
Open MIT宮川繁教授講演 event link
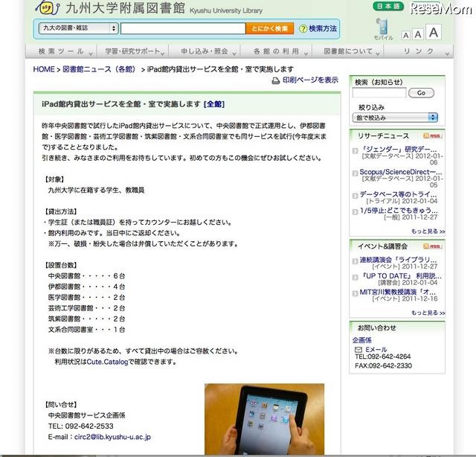(x=398, y=292)
